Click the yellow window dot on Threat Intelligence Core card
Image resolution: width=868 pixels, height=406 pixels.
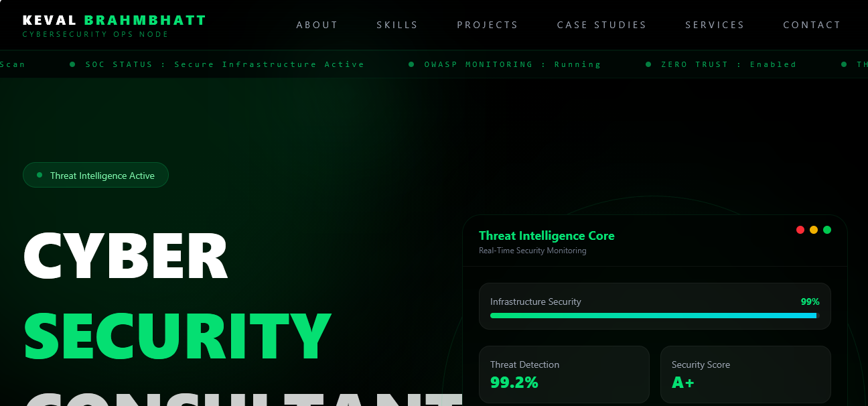tap(814, 230)
